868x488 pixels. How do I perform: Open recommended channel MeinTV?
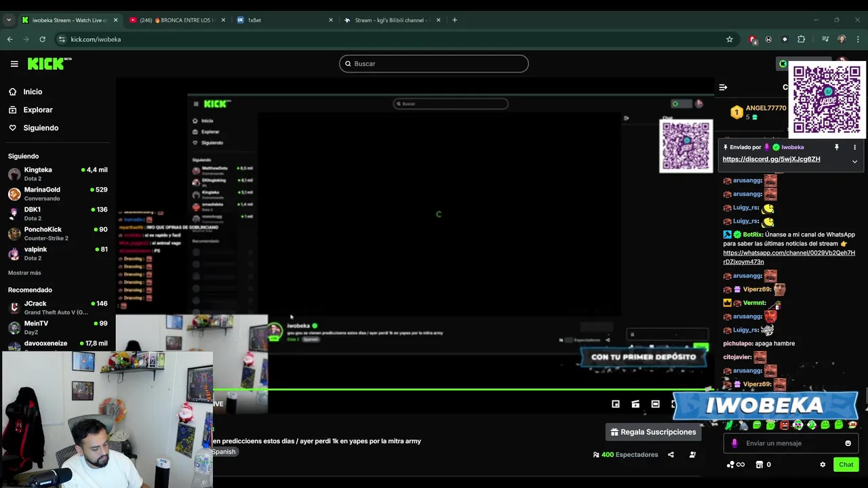[x=58, y=327]
